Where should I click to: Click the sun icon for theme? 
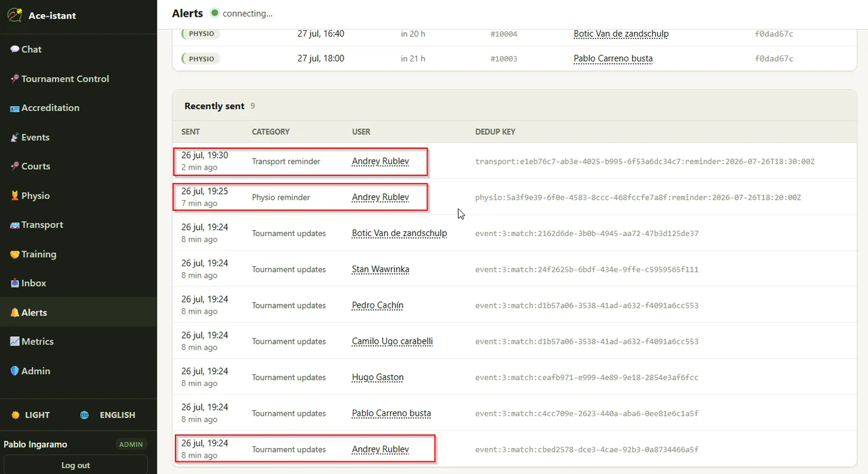click(x=16, y=415)
